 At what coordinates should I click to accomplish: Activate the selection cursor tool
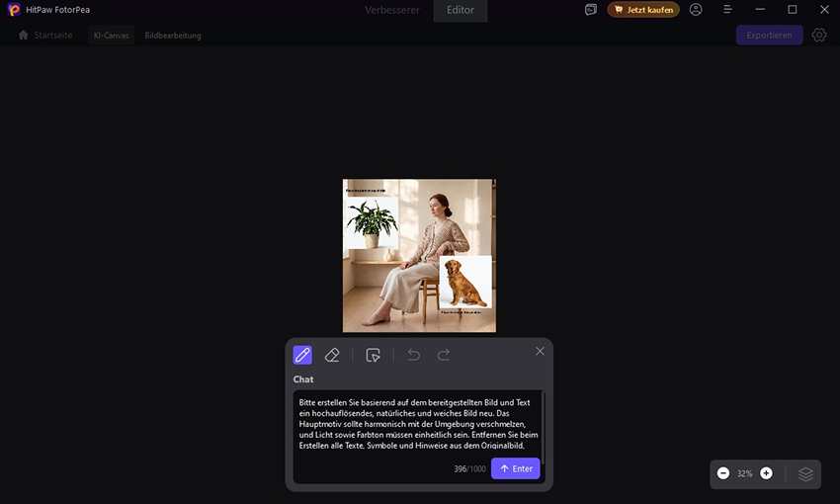[x=373, y=355]
